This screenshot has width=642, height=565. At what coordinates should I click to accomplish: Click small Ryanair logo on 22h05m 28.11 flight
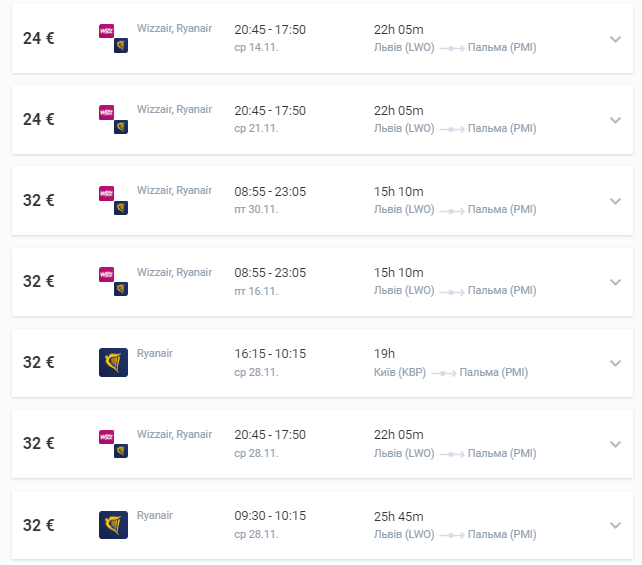tap(121, 451)
